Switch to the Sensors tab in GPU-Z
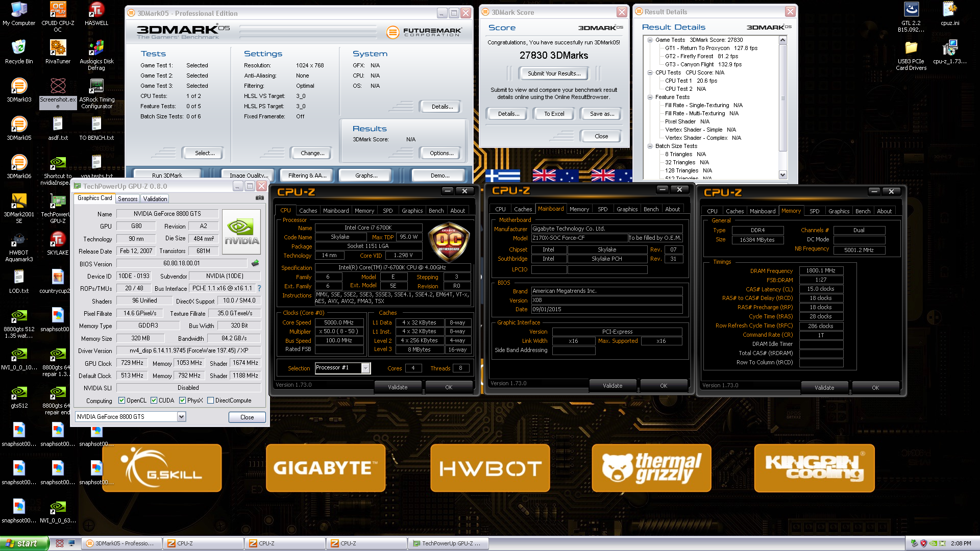980x551 pixels. pos(128,199)
